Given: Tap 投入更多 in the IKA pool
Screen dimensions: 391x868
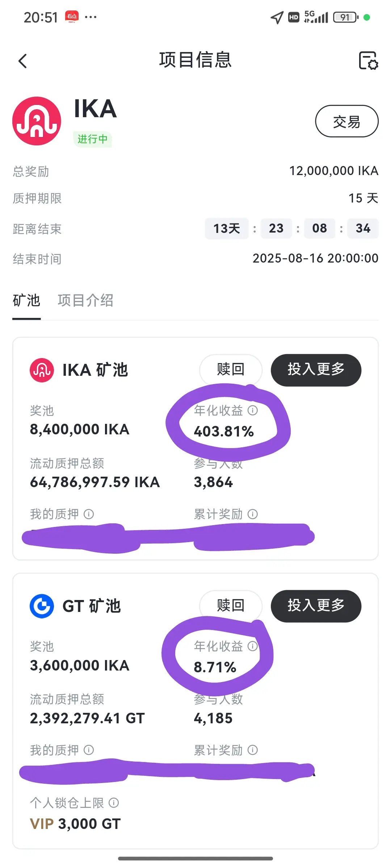Looking at the screenshot, I should click(316, 370).
